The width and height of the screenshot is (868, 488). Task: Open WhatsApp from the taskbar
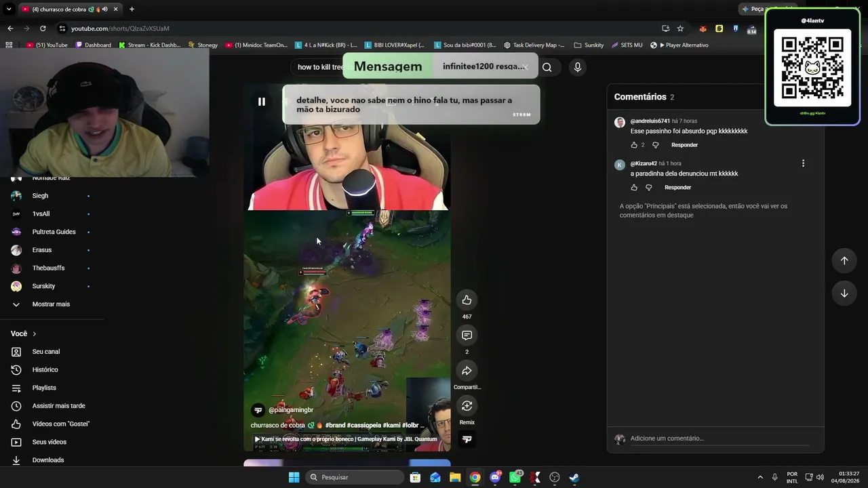[x=515, y=477]
